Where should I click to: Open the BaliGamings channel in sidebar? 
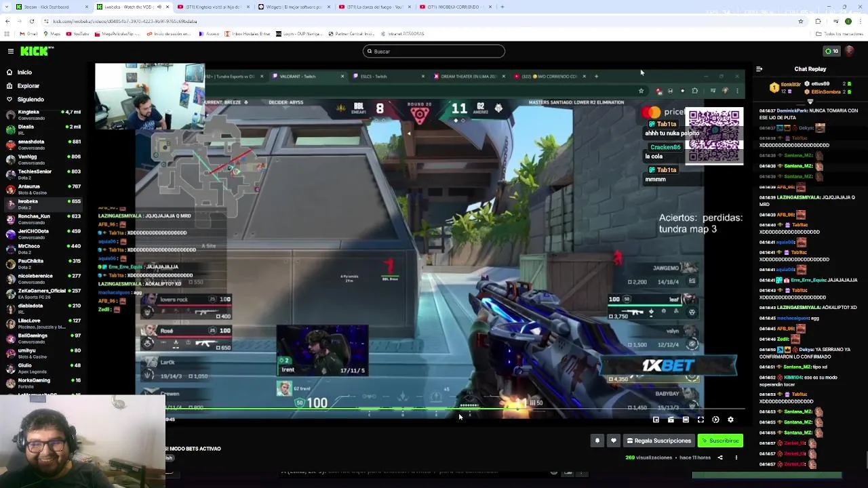pos(42,338)
